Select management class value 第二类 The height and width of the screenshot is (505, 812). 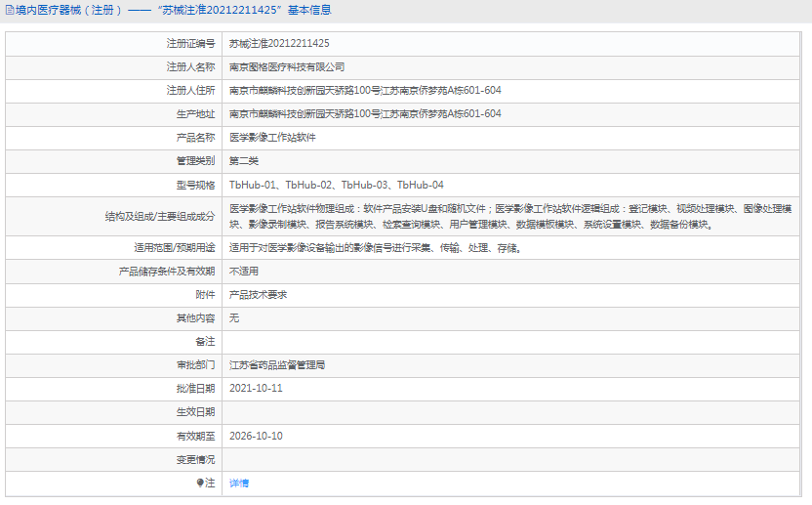point(244,161)
